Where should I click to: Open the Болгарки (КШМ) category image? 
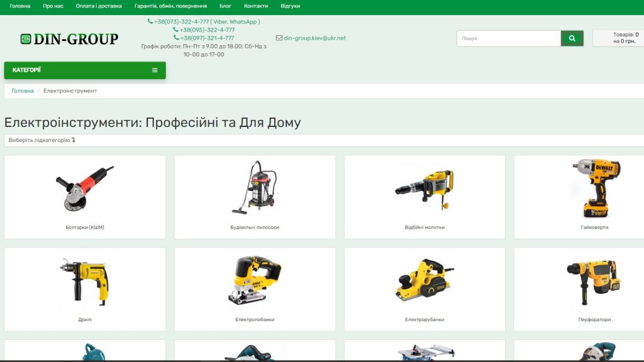point(85,189)
